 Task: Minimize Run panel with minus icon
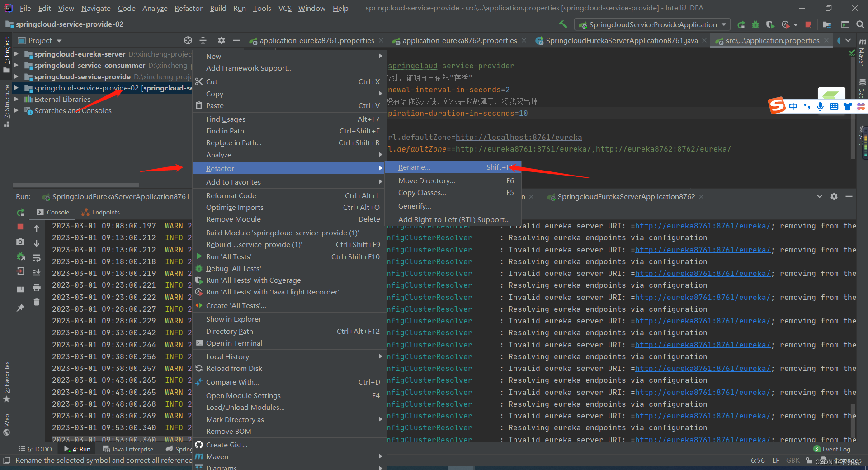[x=849, y=196]
